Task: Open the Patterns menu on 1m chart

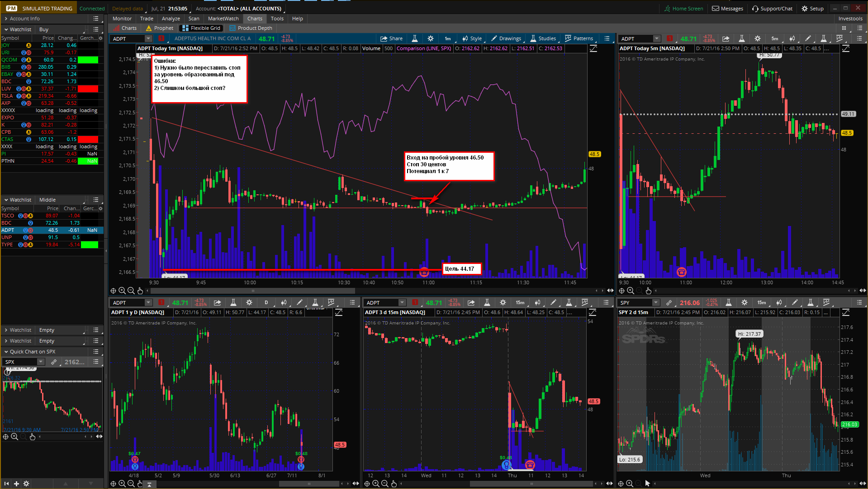Action: (579, 38)
